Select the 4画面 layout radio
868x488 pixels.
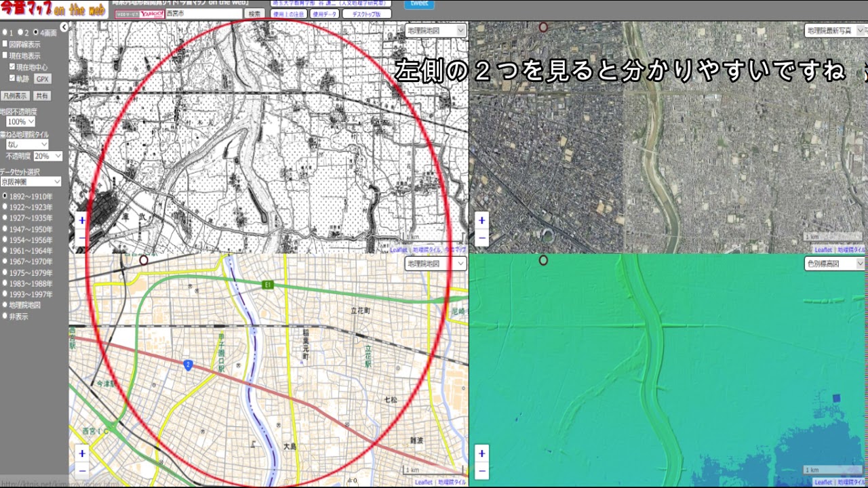click(x=35, y=33)
